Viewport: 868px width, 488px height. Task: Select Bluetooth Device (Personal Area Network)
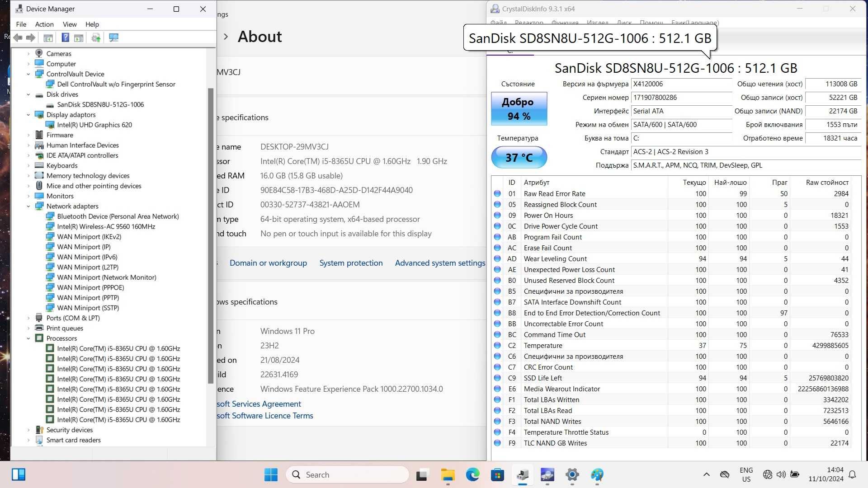coord(118,216)
